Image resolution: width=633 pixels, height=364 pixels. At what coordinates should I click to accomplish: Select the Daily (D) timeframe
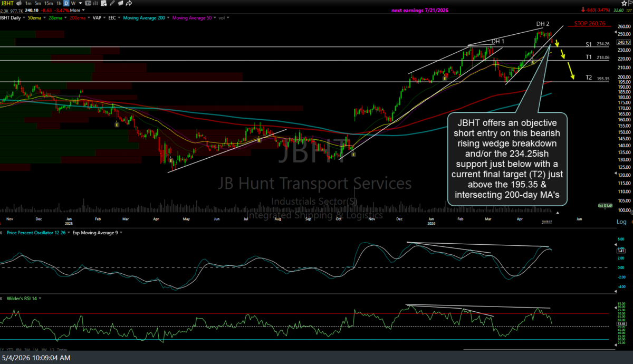(x=66, y=3)
